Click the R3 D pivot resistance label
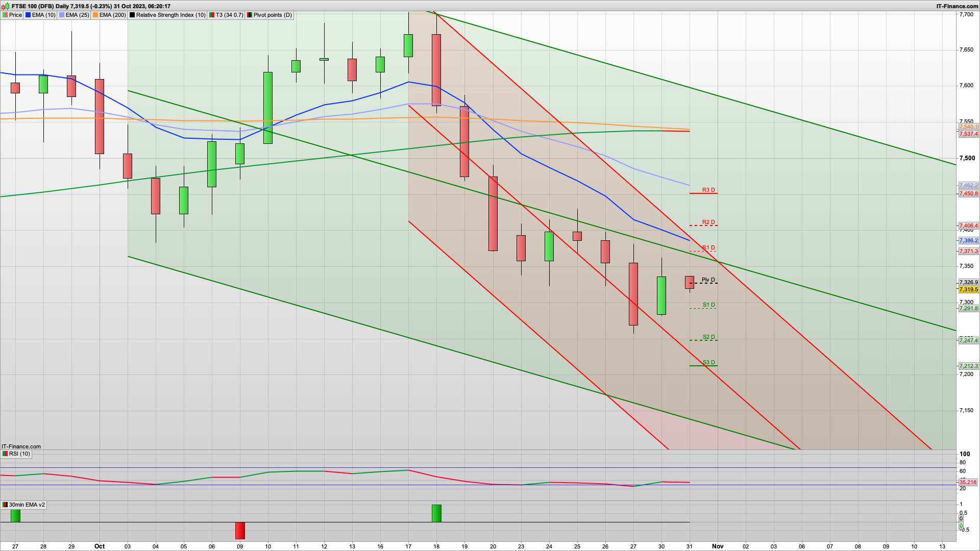 (708, 190)
